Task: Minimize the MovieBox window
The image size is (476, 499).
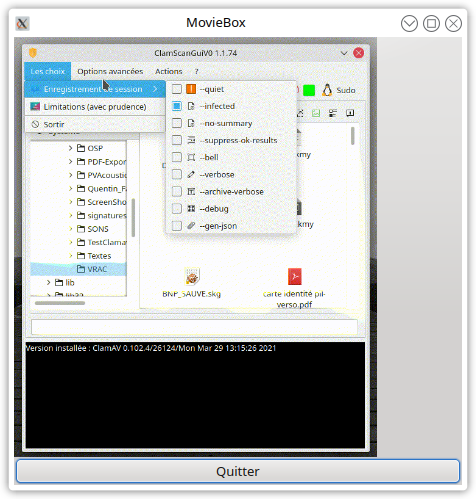Action: click(409, 23)
